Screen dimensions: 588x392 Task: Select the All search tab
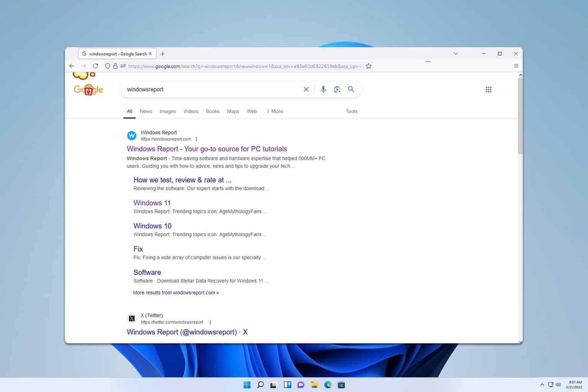(x=129, y=111)
